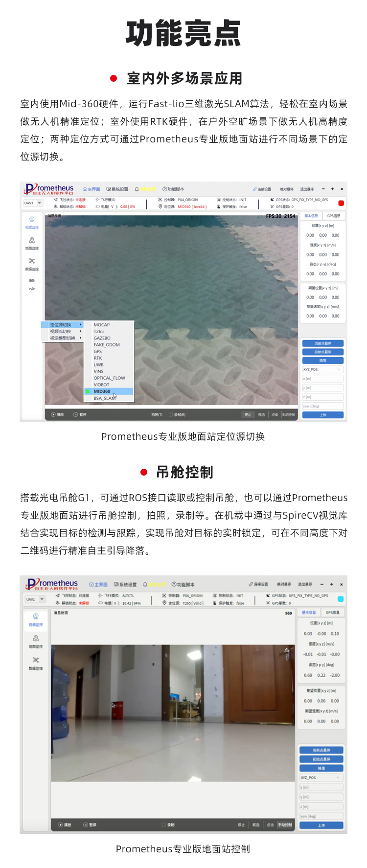Open XYZ_POS dropdown in lower screenshot

[x=321, y=777]
